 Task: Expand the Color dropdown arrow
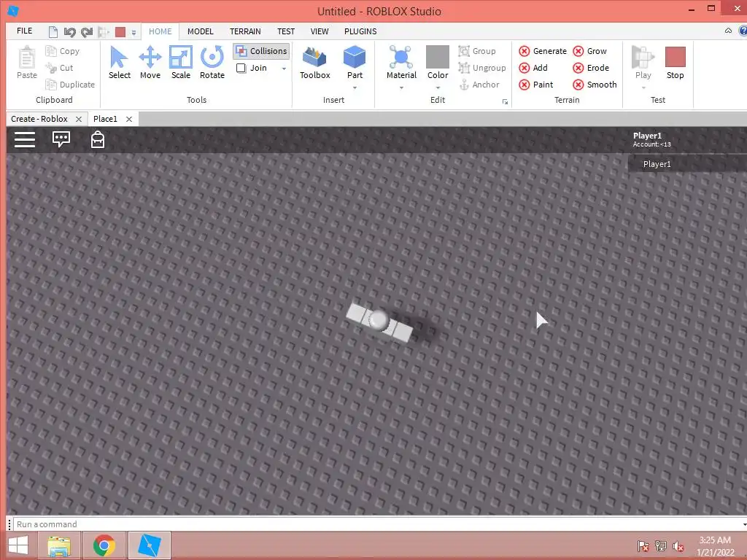click(x=438, y=87)
